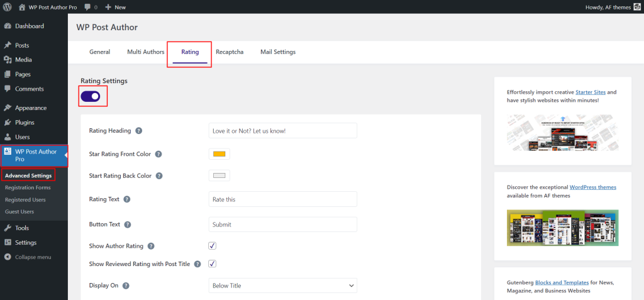Uncheck Show Reviewed Rating with Post Title checkbox
Screen dimensions: 644x300
click(213, 264)
